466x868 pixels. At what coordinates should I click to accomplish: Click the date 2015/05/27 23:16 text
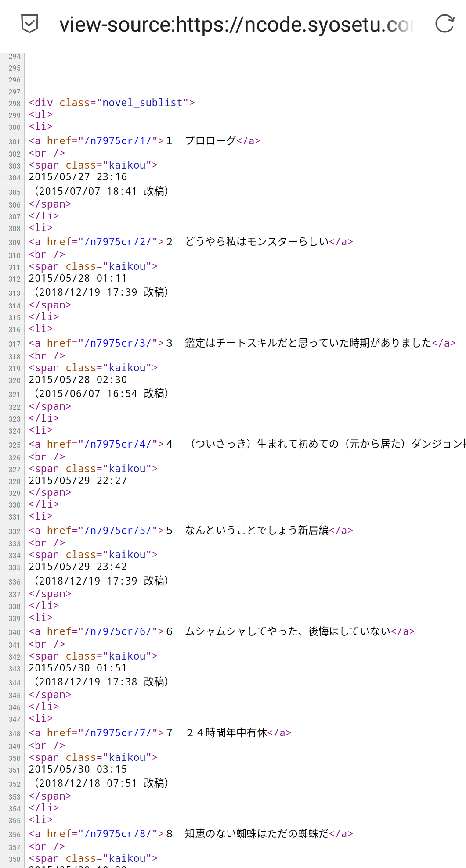tap(78, 177)
